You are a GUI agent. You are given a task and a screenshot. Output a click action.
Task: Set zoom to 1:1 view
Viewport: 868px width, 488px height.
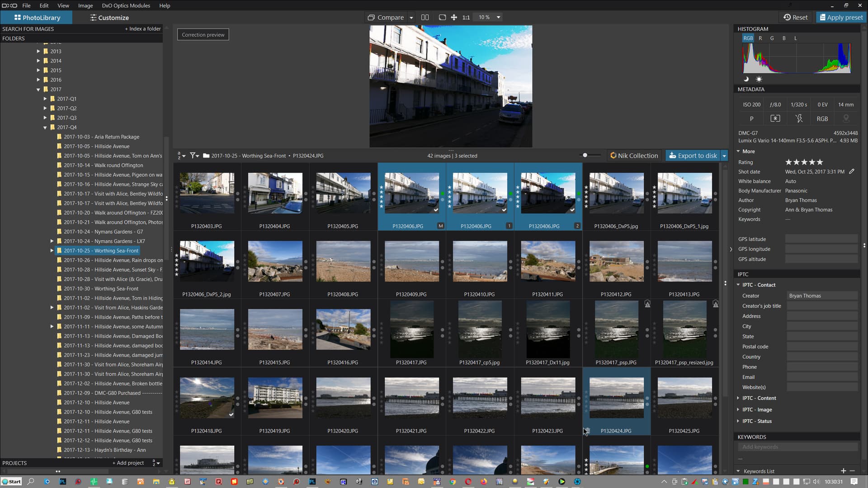click(x=466, y=17)
